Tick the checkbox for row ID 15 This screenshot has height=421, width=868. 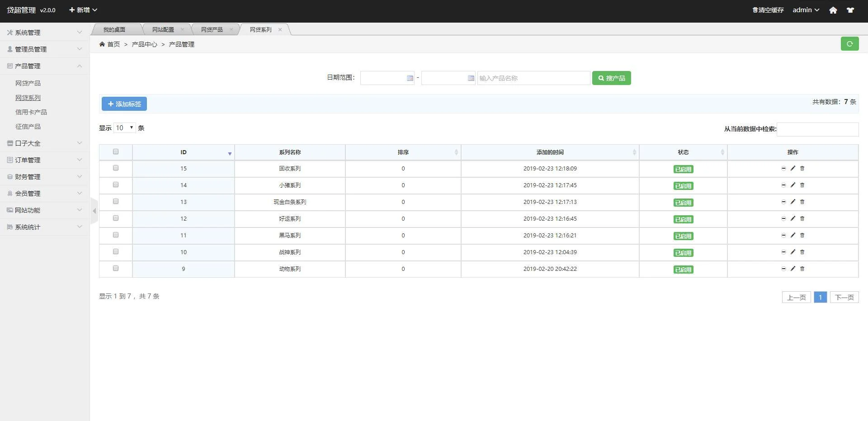click(x=116, y=168)
